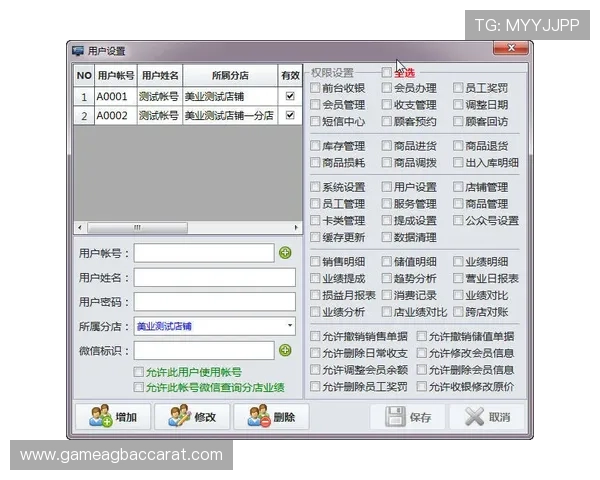Viewport: 600px width, 480px height.
Task: Select the 商品调拨 checkbox
Action: tap(386, 162)
